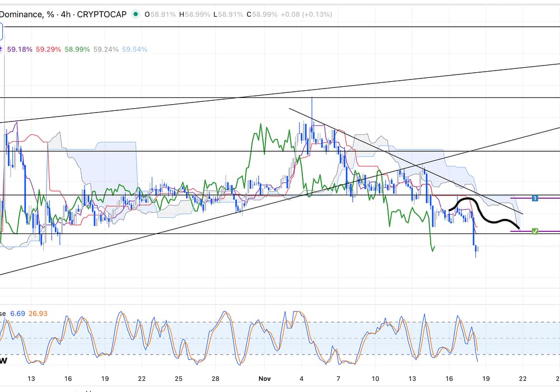Click the green 58.99% indicator value
Image resolution: width=560 pixels, height=392 pixels.
point(77,49)
